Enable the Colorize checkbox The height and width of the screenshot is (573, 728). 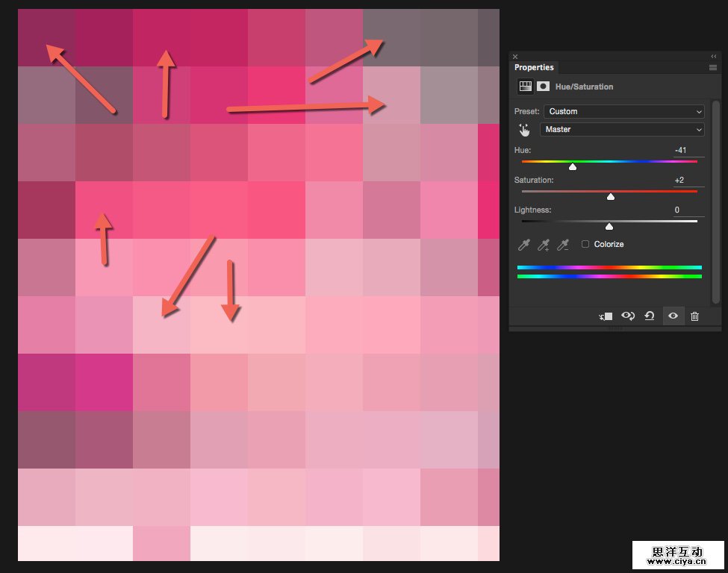pos(585,244)
